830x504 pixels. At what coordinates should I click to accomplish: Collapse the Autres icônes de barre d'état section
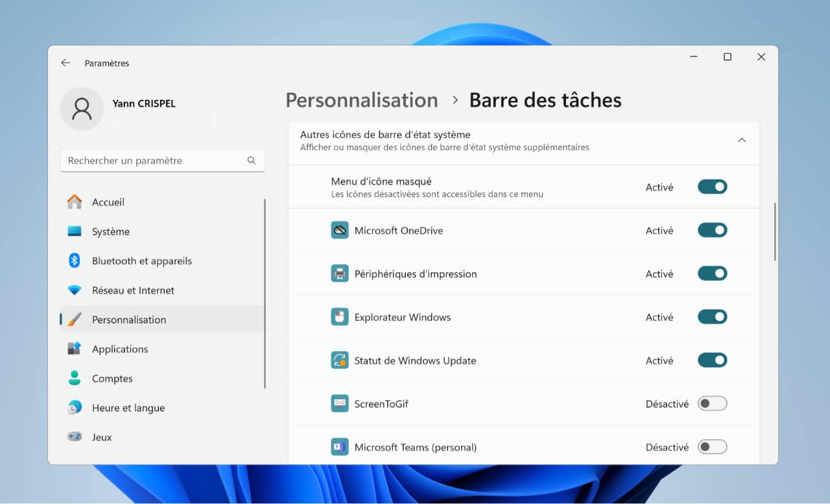point(742,139)
